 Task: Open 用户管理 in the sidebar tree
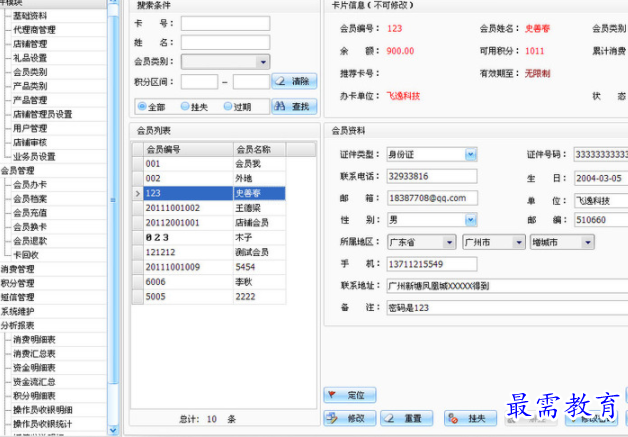pos(30,128)
